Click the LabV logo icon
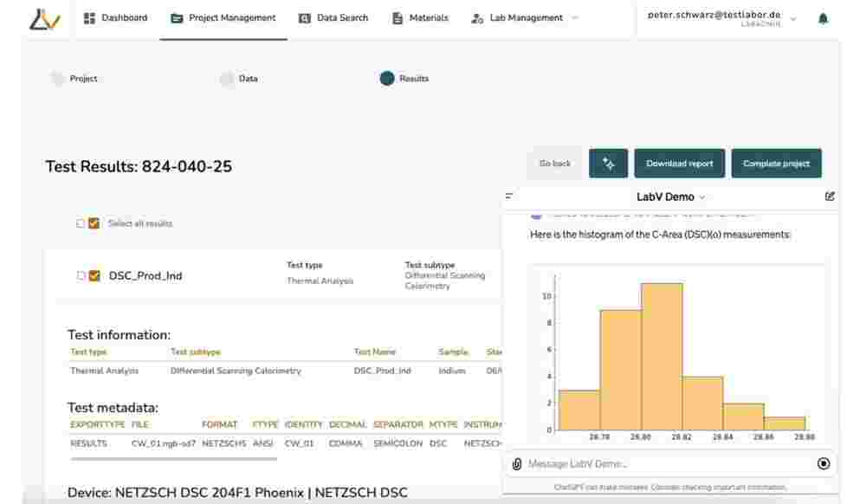 tap(44, 19)
